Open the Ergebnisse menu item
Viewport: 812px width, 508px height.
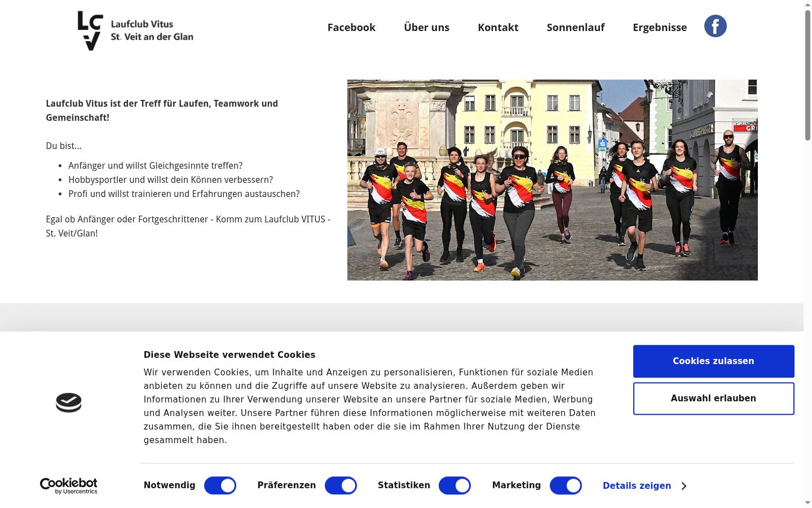(x=660, y=27)
